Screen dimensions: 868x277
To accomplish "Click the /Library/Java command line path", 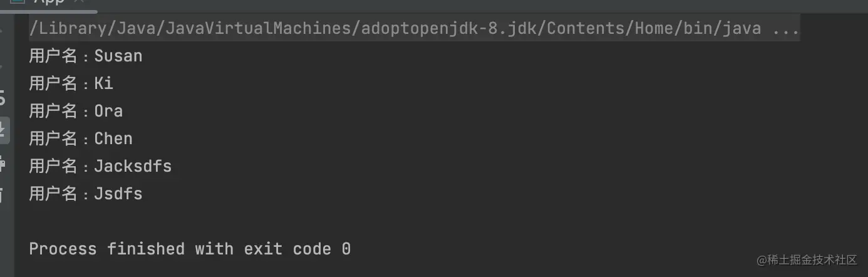I will click(395, 28).
